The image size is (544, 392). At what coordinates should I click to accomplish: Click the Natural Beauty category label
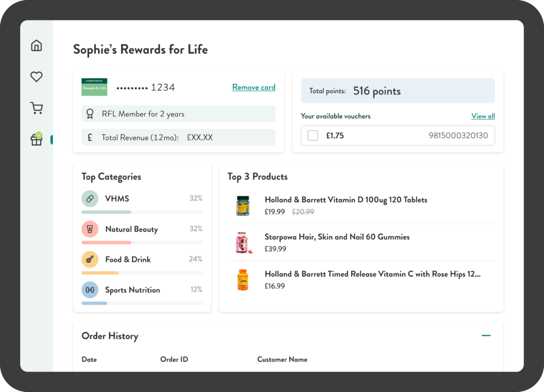[132, 229]
